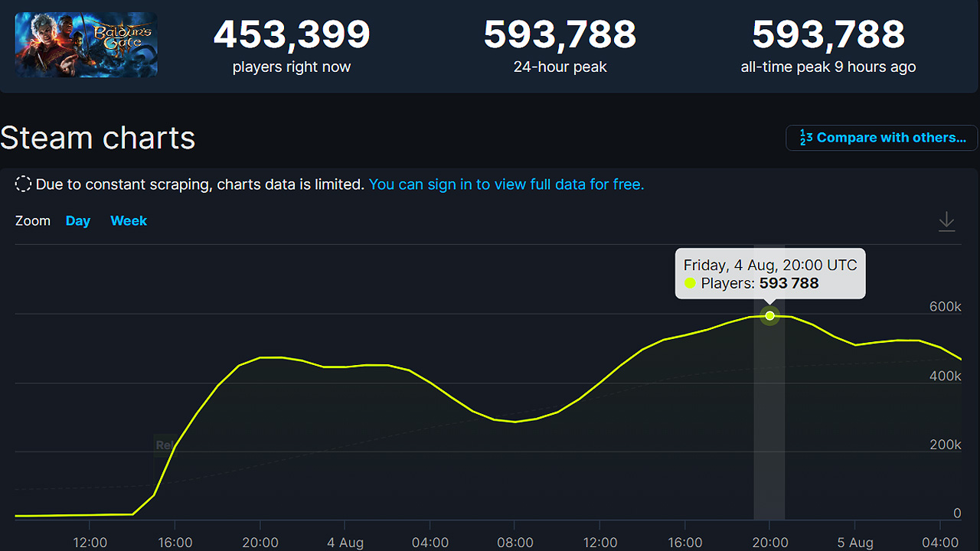Viewport: 980px width, 551px height.
Task: Click the dashed circle icon beside the scraping notice
Action: coord(23,184)
